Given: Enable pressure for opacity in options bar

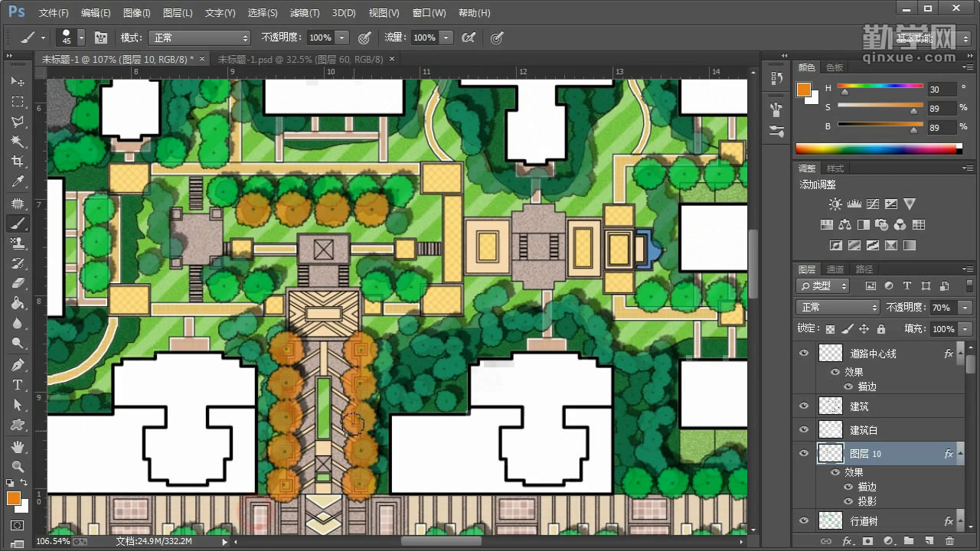Looking at the screenshot, I should click(364, 37).
